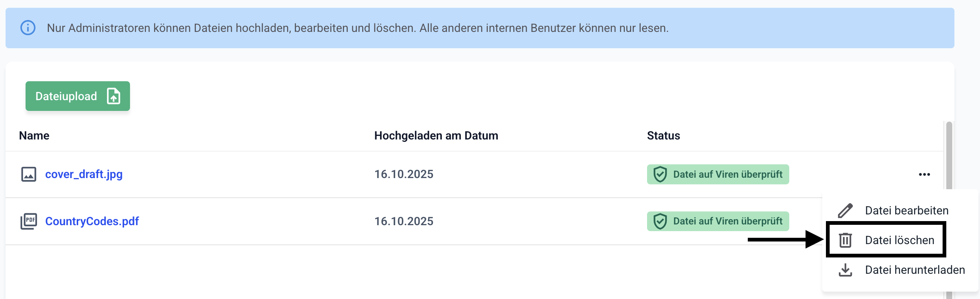Click the PDF file icon beside CountryCodes.pdf
Viewport: 980px width, 299px height.
(29, 221)
